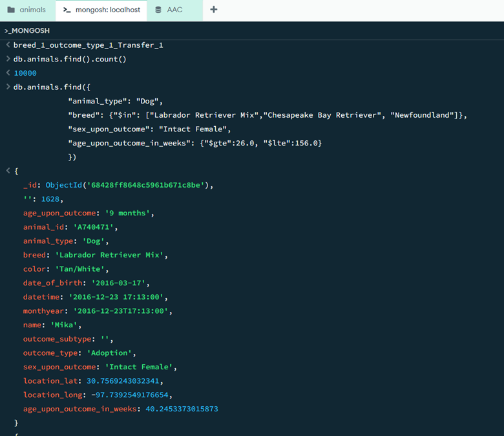Click the output chevron beside 10000
Viewport: 504px width, 436px height.
8,72
